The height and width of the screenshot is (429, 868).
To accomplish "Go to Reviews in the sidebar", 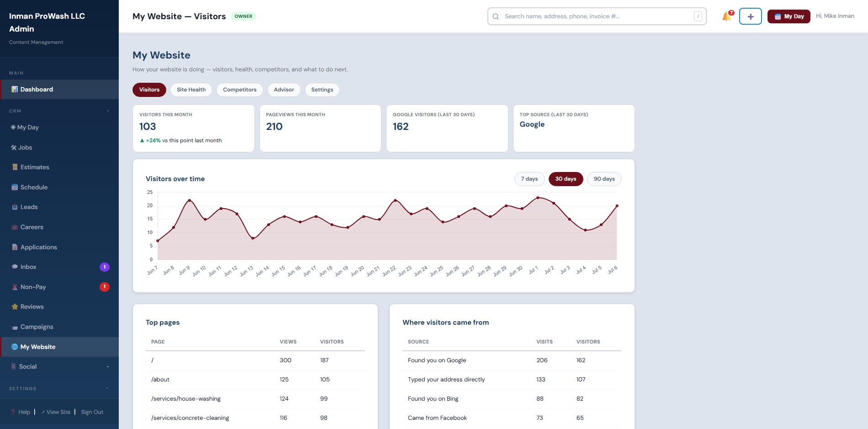I will 59,307.
